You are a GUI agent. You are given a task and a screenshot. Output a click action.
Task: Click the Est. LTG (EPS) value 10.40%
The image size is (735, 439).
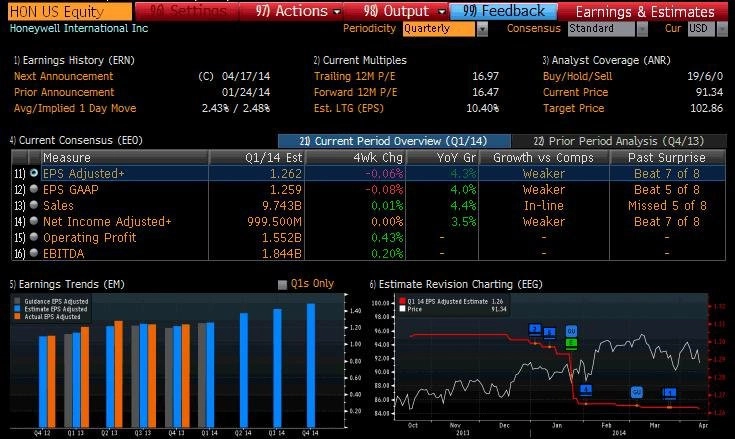point(482,108)
